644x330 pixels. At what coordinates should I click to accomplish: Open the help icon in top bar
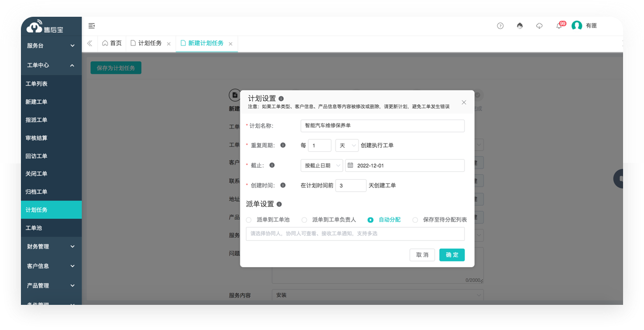(x=499, y=25)
